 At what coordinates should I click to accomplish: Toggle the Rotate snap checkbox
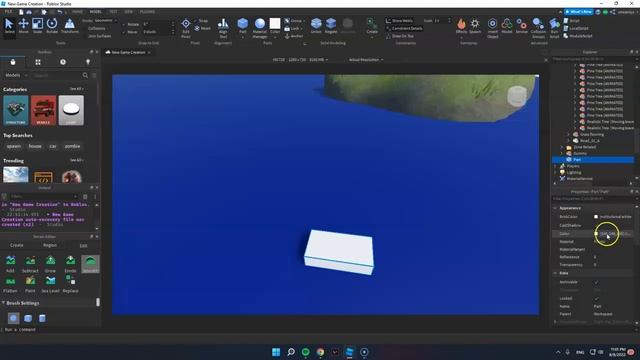click(124, 24)
